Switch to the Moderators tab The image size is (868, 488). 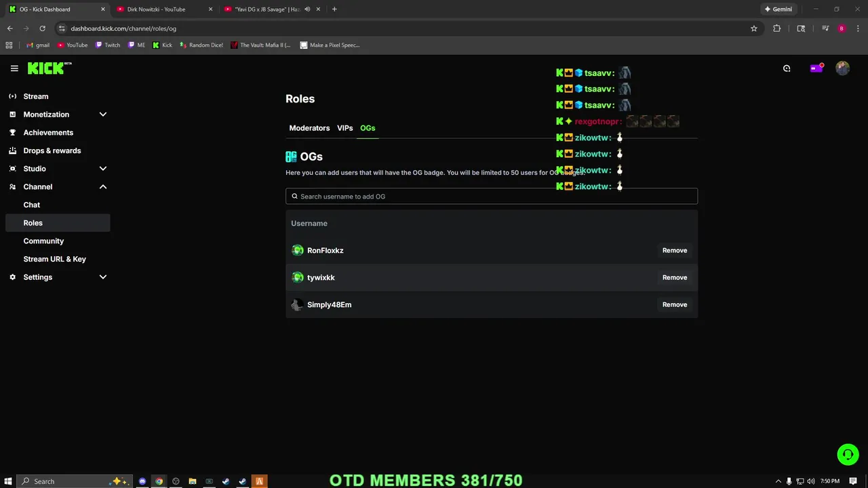[x=309, y=128]
